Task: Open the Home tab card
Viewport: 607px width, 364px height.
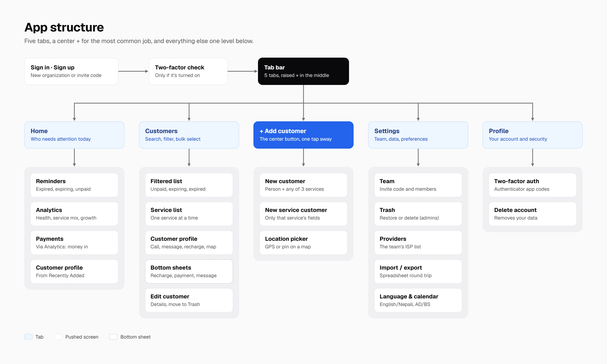Action: click(74, 135)
